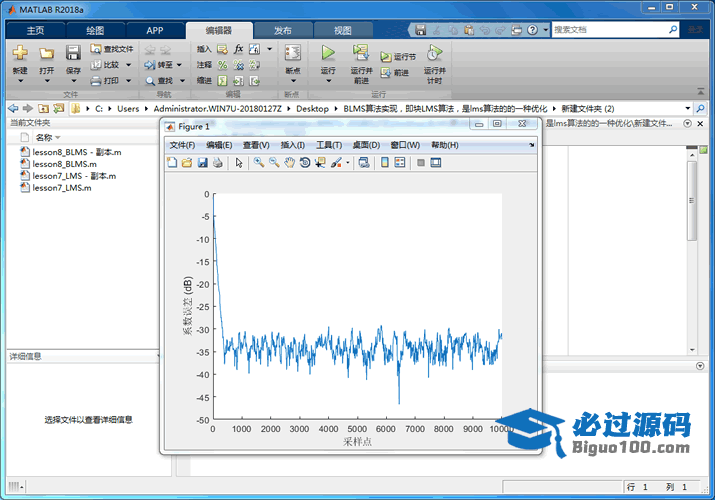Click the Breakpoints (断点) icon
The width and height of the screenshot is (715, 500).
(292, 53)
